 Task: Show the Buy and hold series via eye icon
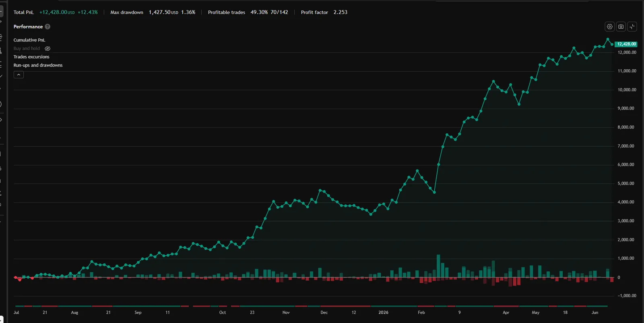[x=47, y=48]
